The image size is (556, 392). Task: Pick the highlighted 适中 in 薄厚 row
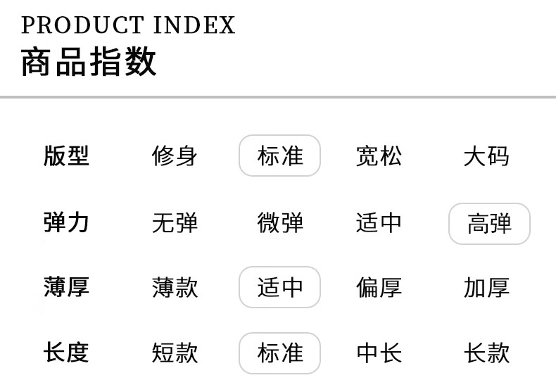[280, 287]
